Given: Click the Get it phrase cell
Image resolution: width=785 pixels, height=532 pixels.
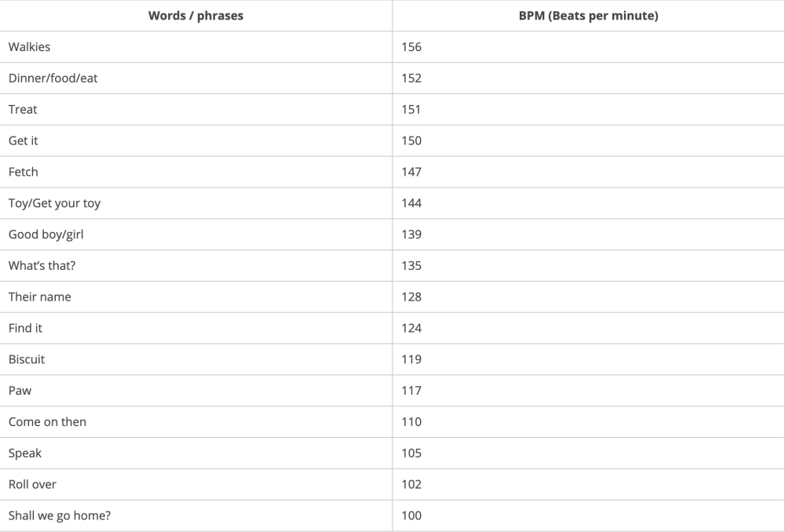Looking at the screenshot, I should click(x=23, y=141).
